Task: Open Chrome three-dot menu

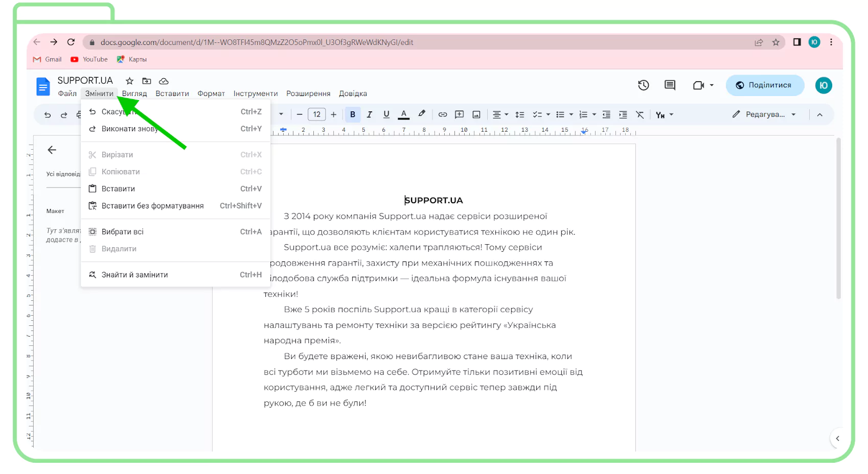Action: click(831, 42)
